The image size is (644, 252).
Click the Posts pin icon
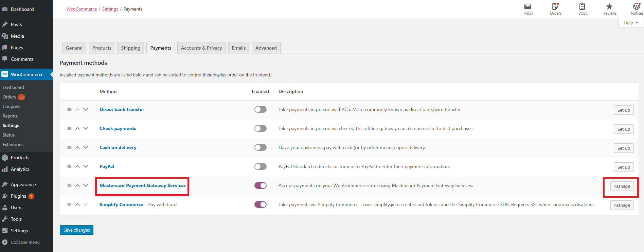coord(5,24)
